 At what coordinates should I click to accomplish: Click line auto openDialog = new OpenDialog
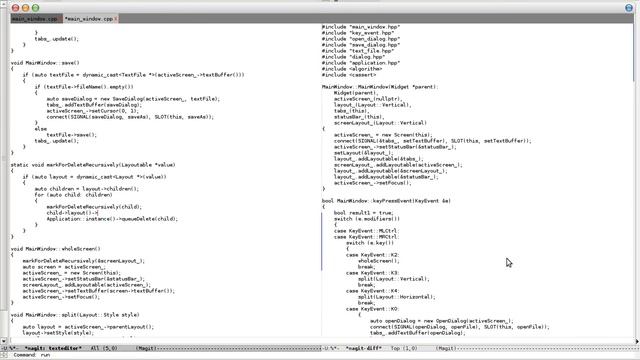click(x=442, y=321)
